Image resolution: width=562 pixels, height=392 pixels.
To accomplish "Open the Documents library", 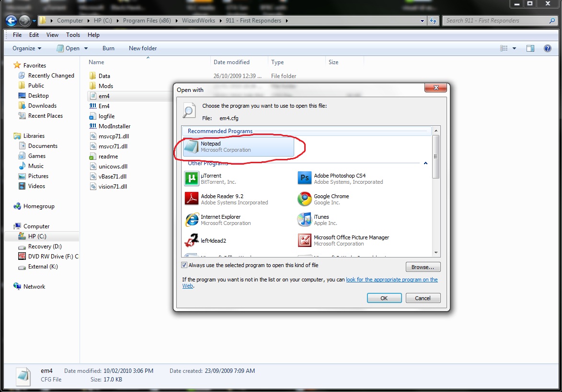I will click(43, 146).
